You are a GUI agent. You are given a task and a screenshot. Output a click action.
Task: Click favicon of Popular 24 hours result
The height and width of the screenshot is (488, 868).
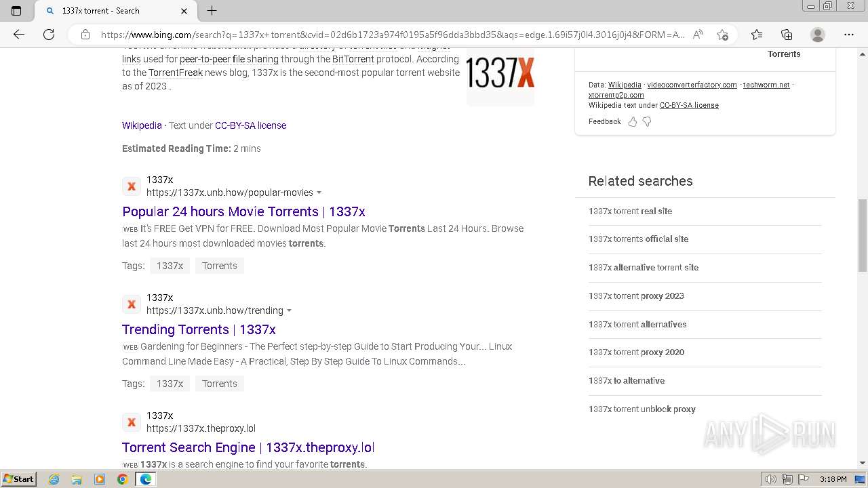[x=132, y=186]
